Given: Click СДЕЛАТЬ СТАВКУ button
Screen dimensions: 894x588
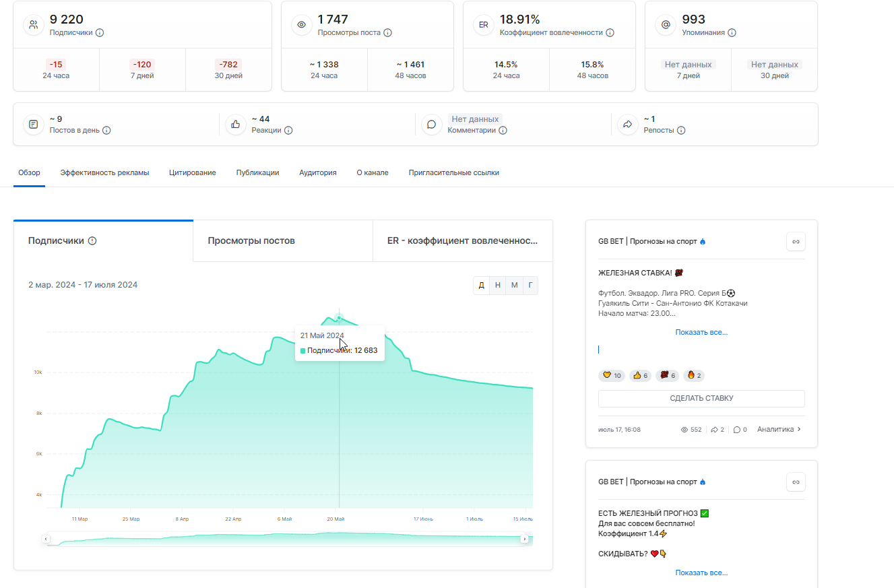Looking at the screenshot, I should point(701,398).
